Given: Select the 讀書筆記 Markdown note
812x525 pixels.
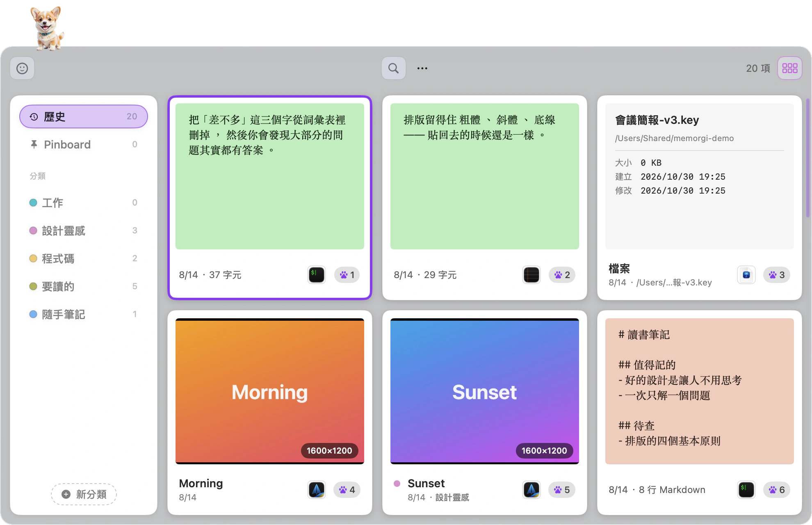Looking at the screenshot, I should (700, 391).
